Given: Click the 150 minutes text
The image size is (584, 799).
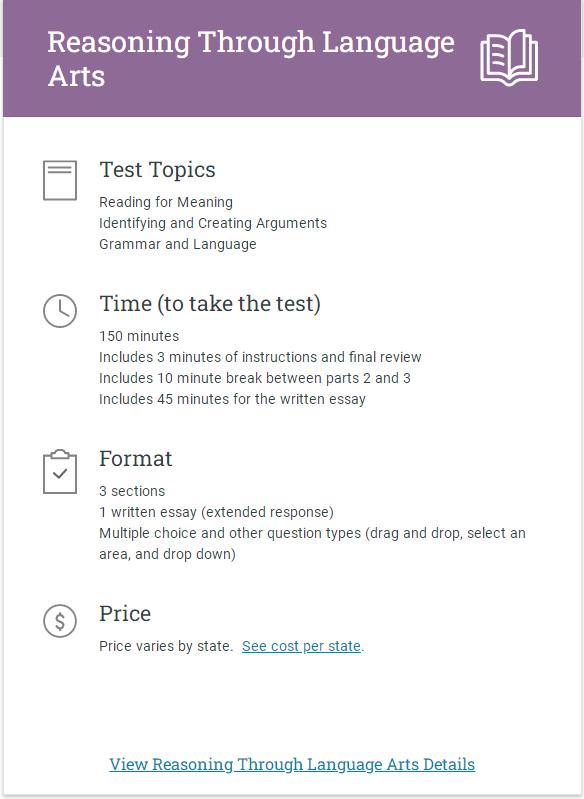Looking at the screenshot, I should tap(139, 336).
